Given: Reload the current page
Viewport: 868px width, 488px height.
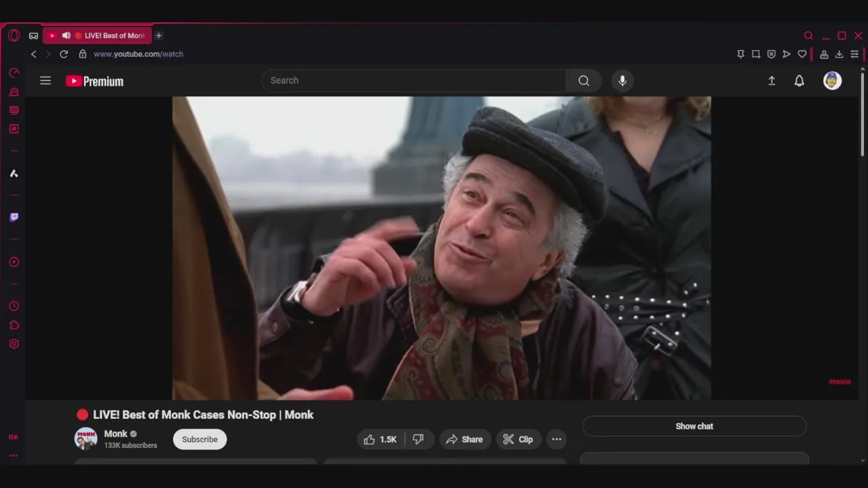Looking at the screenshot, I should (64, 54).
